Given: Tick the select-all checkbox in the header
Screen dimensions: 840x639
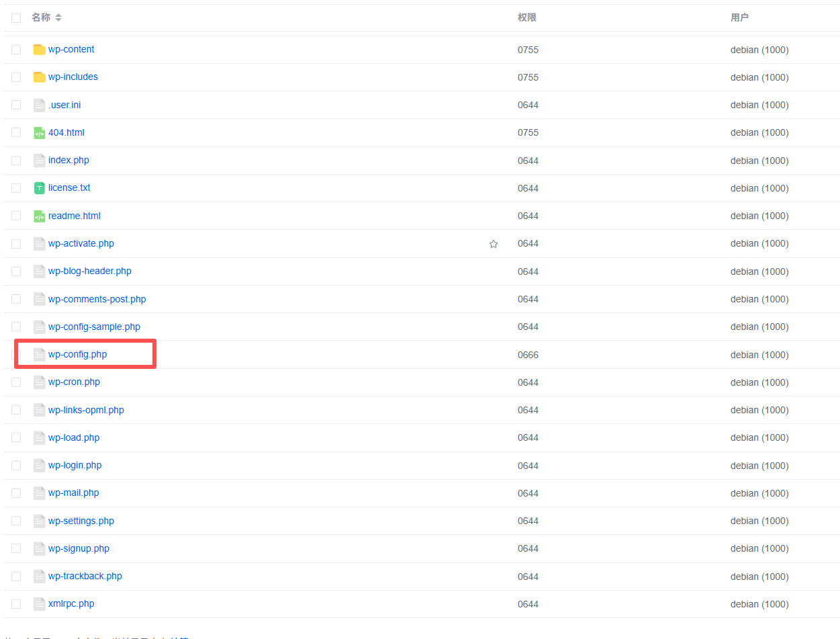Looking at the screenshot, I should 16,18.
